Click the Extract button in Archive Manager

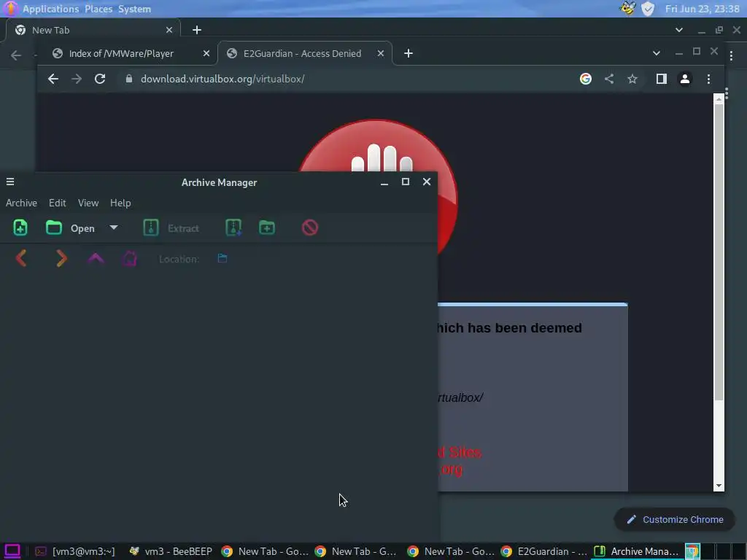(171, 228)
